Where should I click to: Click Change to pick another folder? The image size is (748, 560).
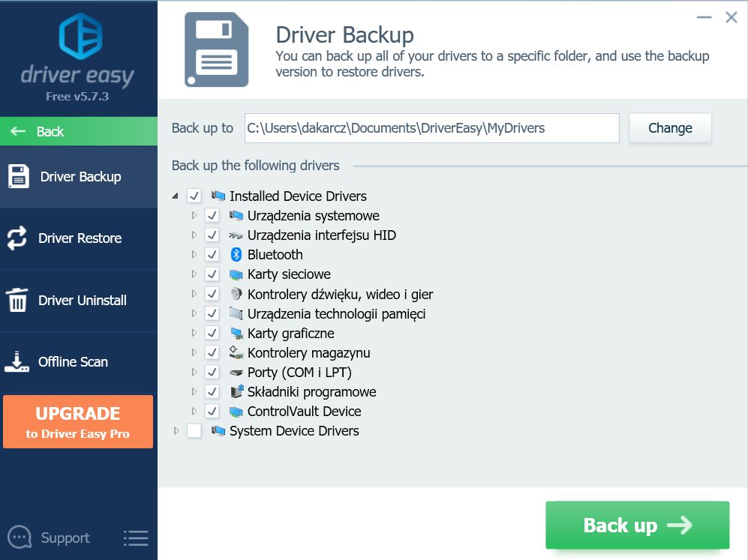click(669, 127)
